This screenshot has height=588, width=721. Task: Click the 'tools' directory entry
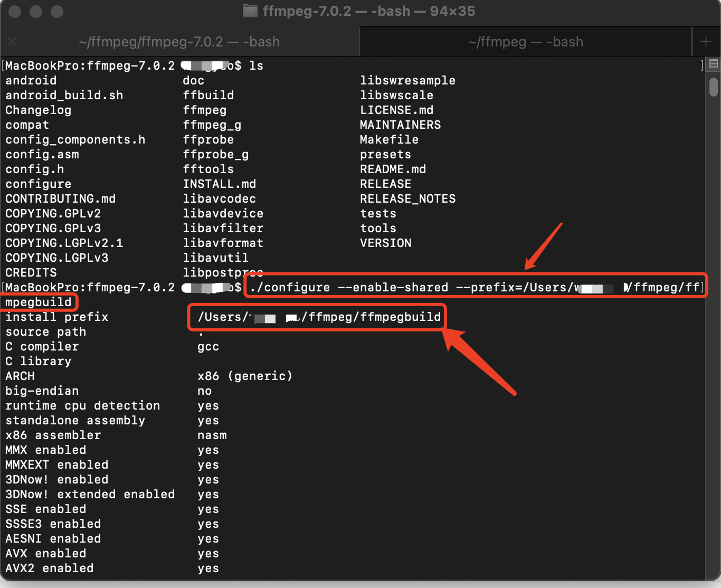pos(378,229)
